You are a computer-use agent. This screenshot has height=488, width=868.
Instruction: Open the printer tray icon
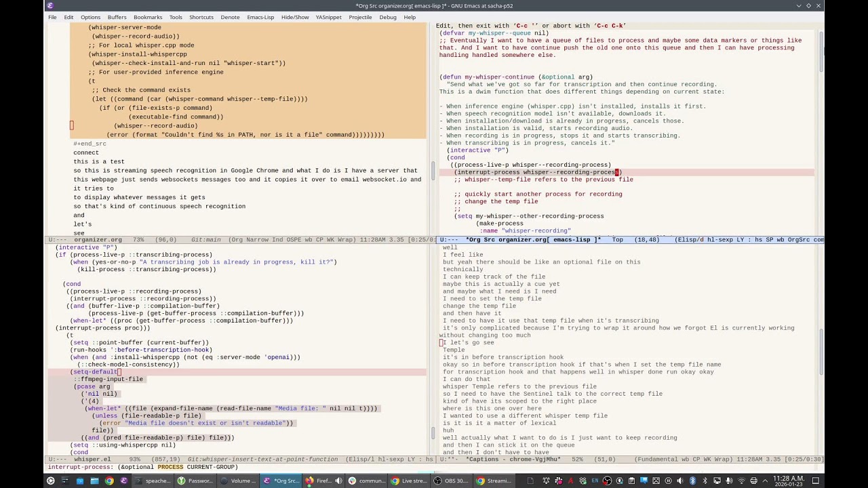tap(753, 481)
